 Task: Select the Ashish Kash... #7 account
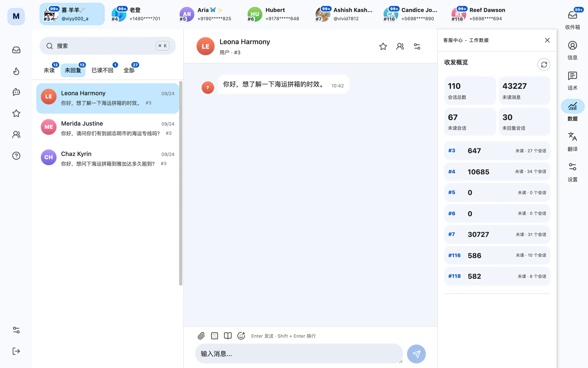343,14
